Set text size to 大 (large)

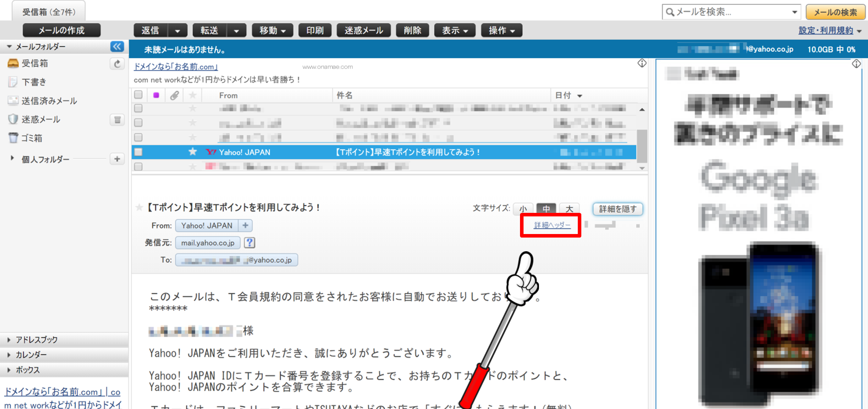(569, 209)
